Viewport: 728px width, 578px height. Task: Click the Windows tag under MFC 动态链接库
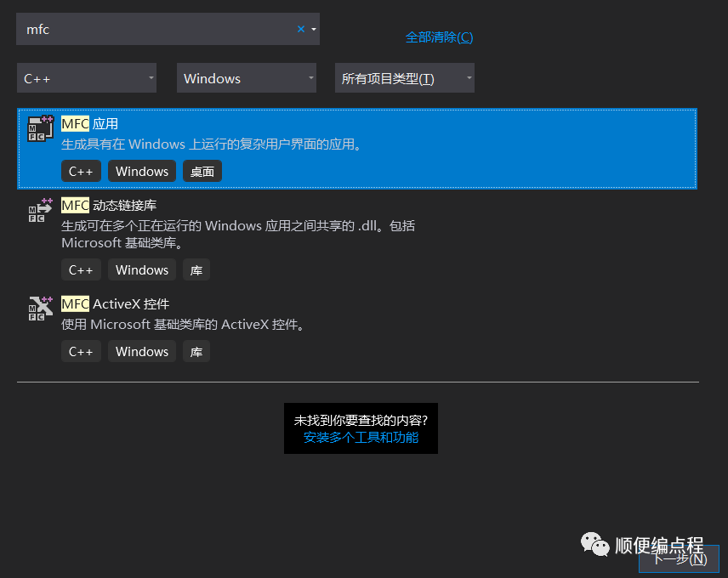coord(142,269)
